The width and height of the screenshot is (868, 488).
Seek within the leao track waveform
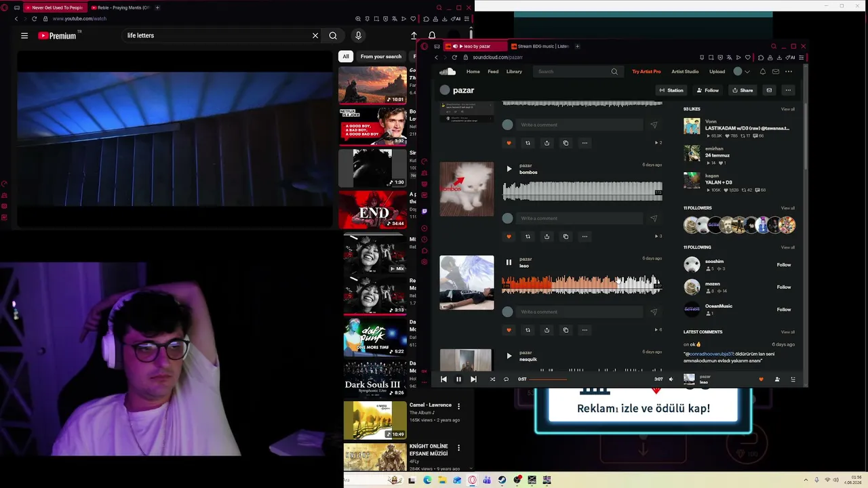582,285
